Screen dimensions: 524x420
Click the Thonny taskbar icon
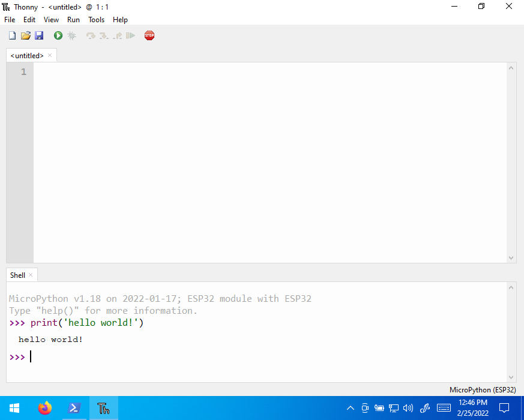coord(104,408)
